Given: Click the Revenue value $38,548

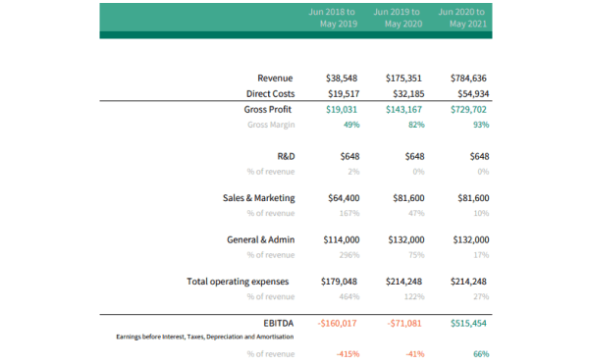Looking at the screenshot, I should click(x=342, y=78).
